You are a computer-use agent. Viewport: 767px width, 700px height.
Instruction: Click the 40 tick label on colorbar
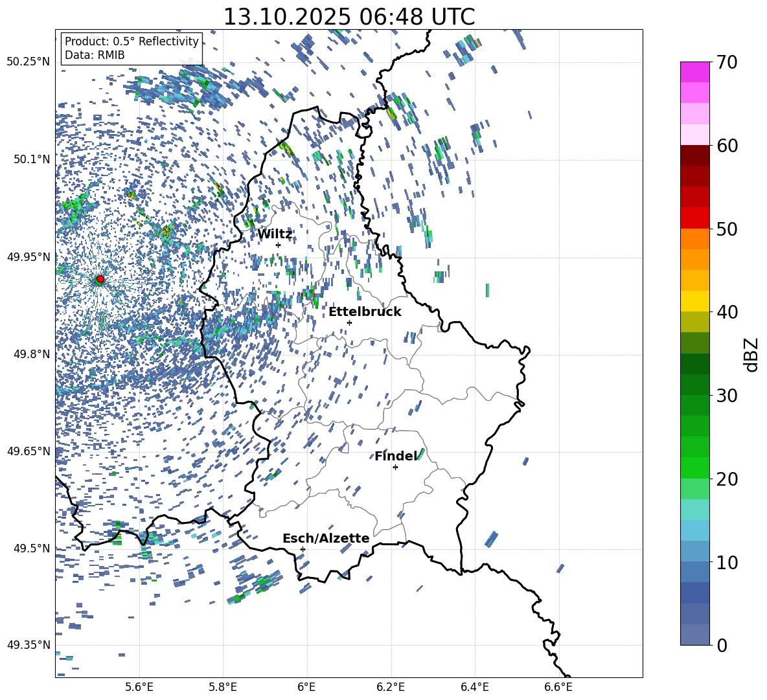coord(727,312)
